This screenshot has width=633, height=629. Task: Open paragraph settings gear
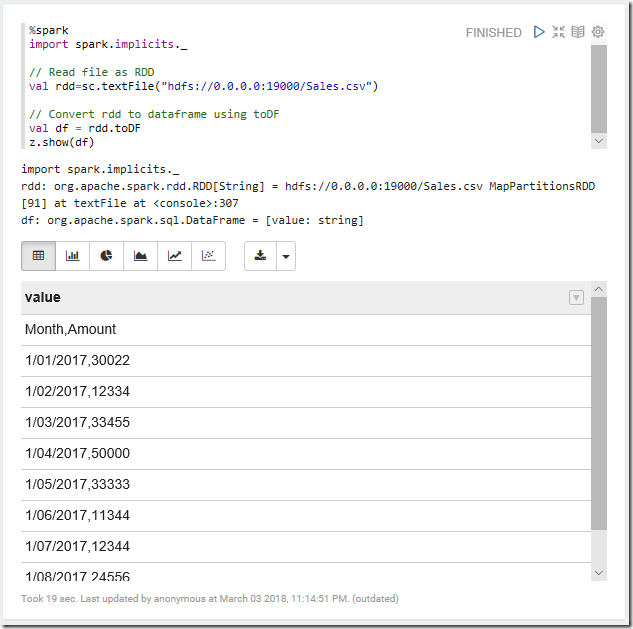click(x=598, y=32)
